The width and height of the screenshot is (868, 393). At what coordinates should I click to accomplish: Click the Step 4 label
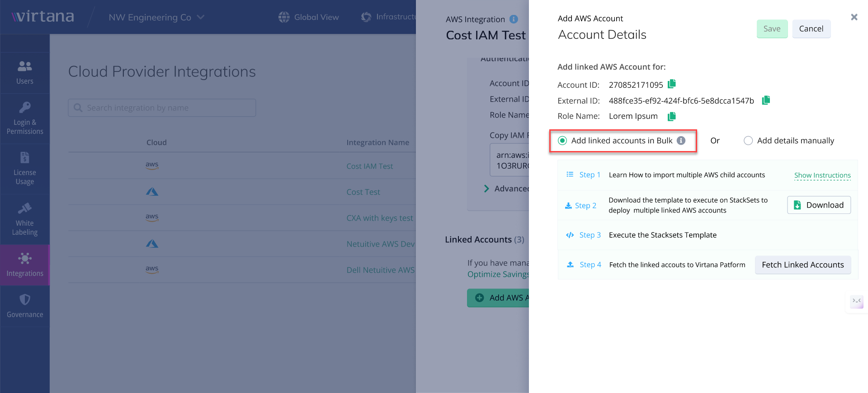pos(590,265)
